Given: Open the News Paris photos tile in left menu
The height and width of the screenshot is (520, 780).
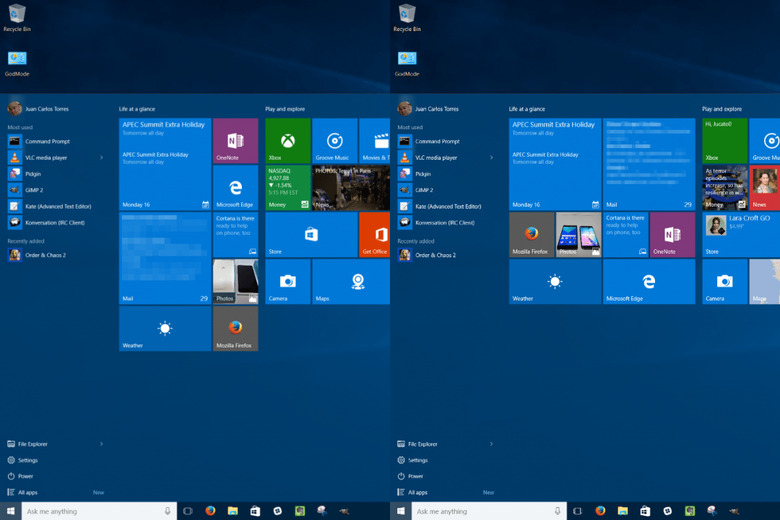Looking at the screenshot, I should (x=351, y=188).
